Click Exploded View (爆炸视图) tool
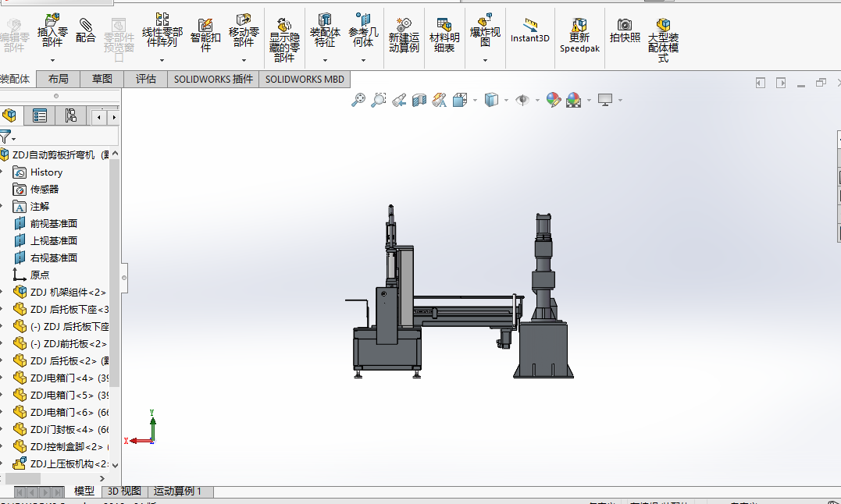 pos(485,31)
